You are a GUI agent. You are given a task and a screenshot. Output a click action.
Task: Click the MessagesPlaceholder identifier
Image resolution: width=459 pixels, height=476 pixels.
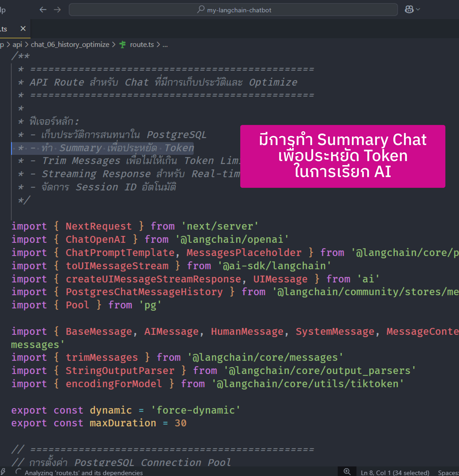[x=244, y=253]
